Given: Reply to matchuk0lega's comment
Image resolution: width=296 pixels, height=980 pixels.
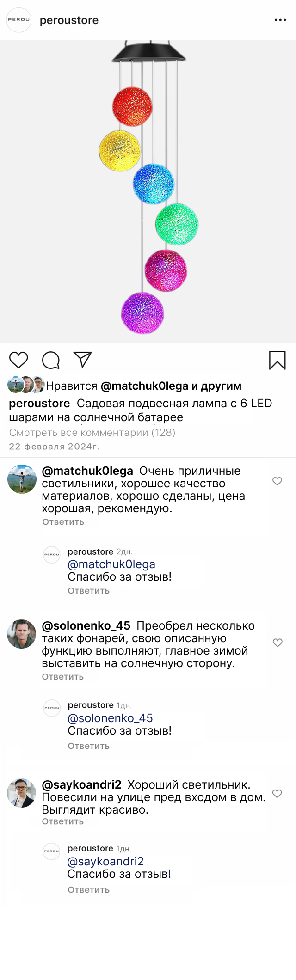Looking at the screenshot, I should [x=63, y=522].
